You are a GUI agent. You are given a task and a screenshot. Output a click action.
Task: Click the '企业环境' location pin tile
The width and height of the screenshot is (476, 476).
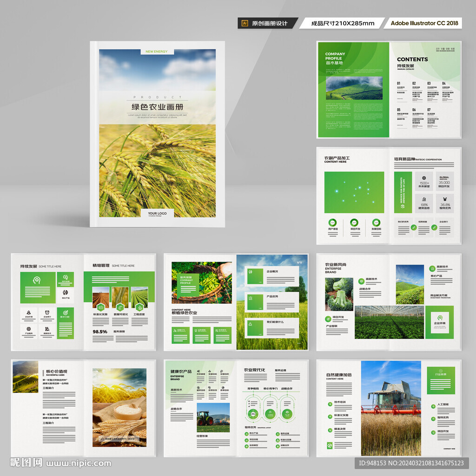point(439,322)
